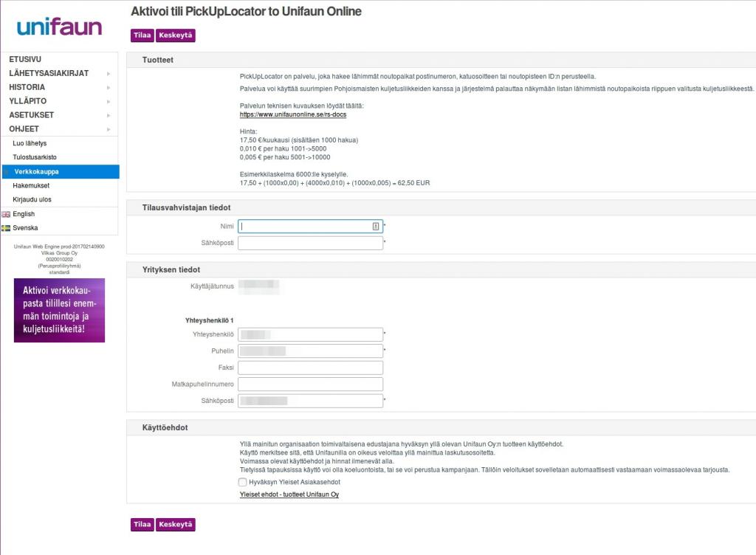Click the example calculation 62,50 EUR line
756x555 pixels.
click(334, 183)
